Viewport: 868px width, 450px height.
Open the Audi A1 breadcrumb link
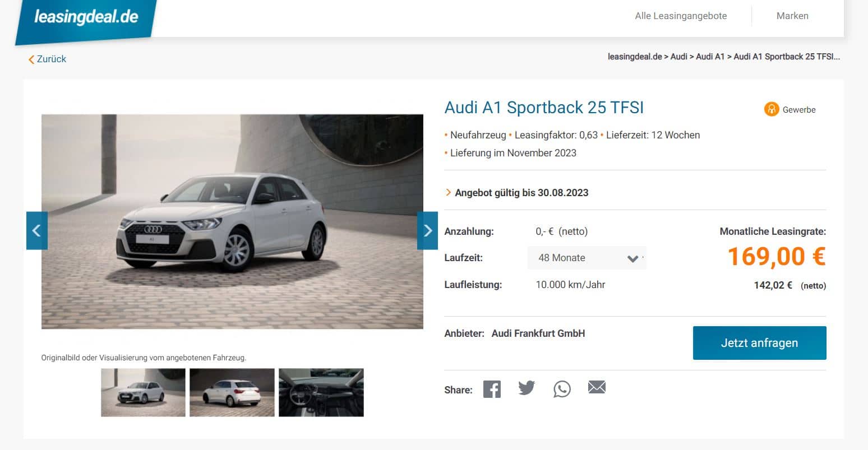(710, 57)
